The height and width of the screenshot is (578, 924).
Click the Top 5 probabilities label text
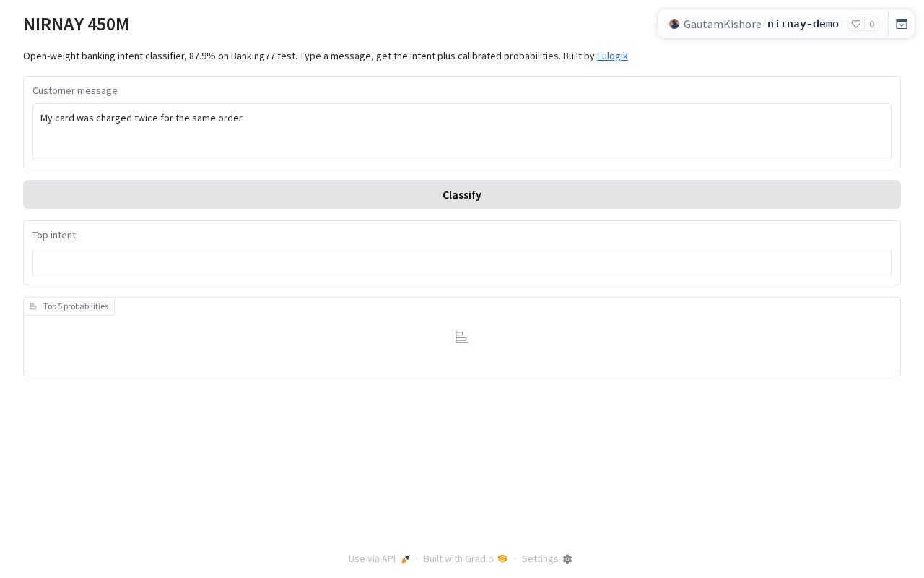coord(76,306)
